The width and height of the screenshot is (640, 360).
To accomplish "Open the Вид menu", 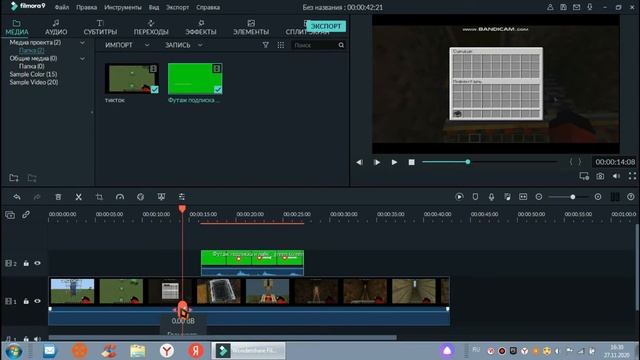I will coord(154,7).
